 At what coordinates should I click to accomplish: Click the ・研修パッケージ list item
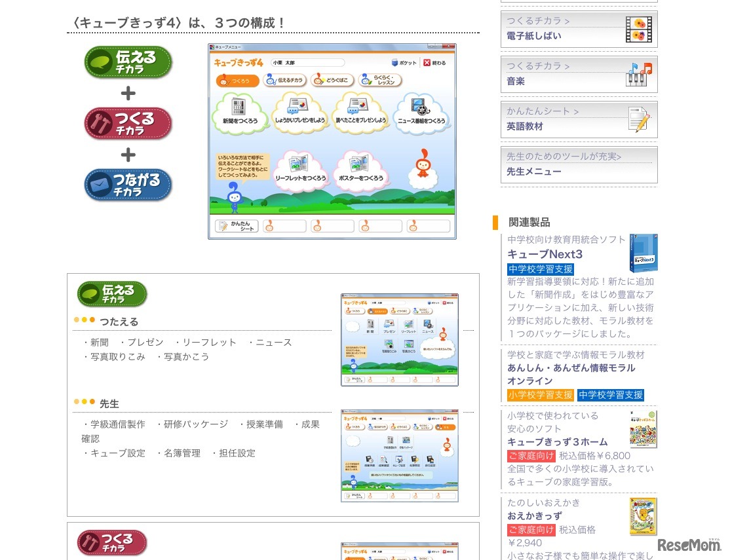click(x=191, y=424)
